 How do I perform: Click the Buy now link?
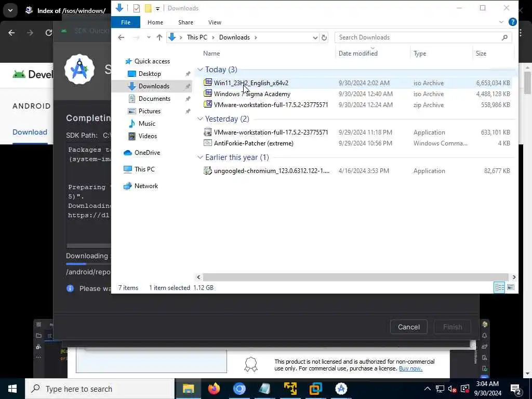pos(410,368)
